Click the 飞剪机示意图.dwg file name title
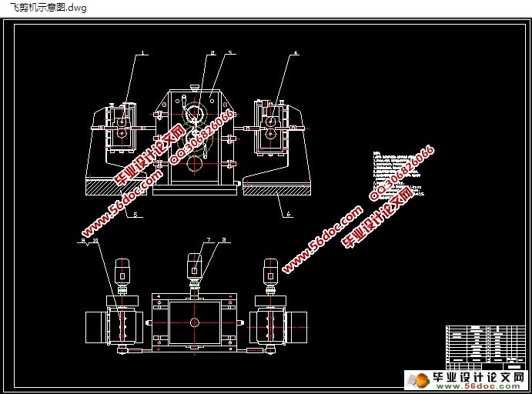The height and width of the screenshot is (394, 532). click(x=47, y=8)
